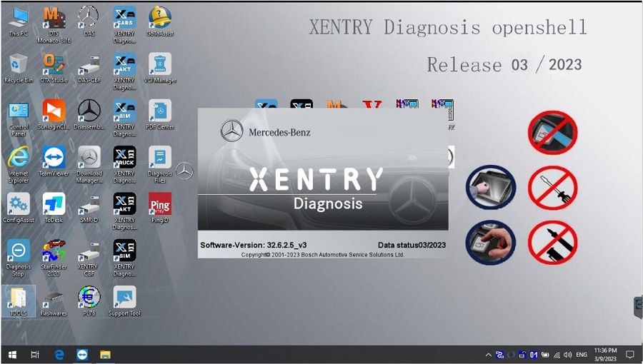
Task: Open the XENTRY CBF shortcut
Action: tap(89, 258)
